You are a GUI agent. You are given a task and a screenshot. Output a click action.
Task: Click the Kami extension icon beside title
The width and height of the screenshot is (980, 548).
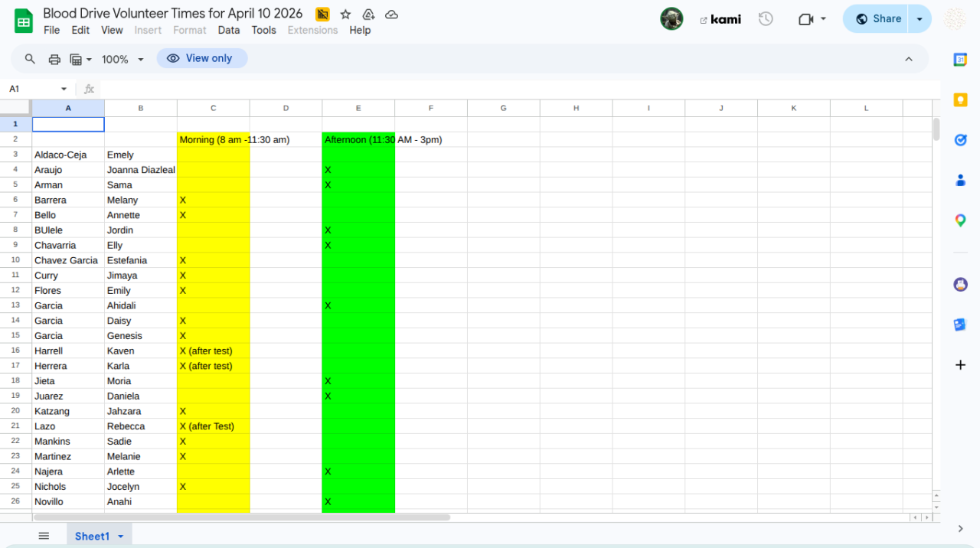322,15
